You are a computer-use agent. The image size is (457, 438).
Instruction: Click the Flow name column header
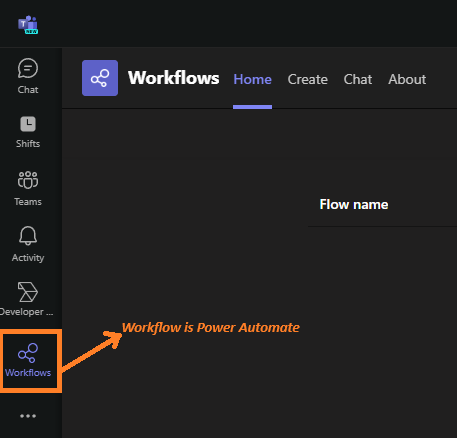[354, 204]
